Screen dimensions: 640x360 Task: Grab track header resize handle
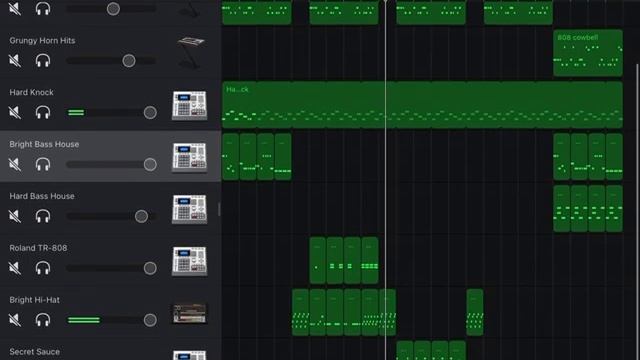click(x=219, y=209)
